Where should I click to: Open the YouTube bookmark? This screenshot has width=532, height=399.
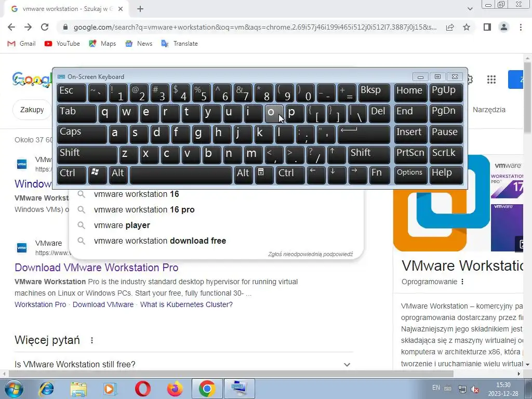(62, 44)
